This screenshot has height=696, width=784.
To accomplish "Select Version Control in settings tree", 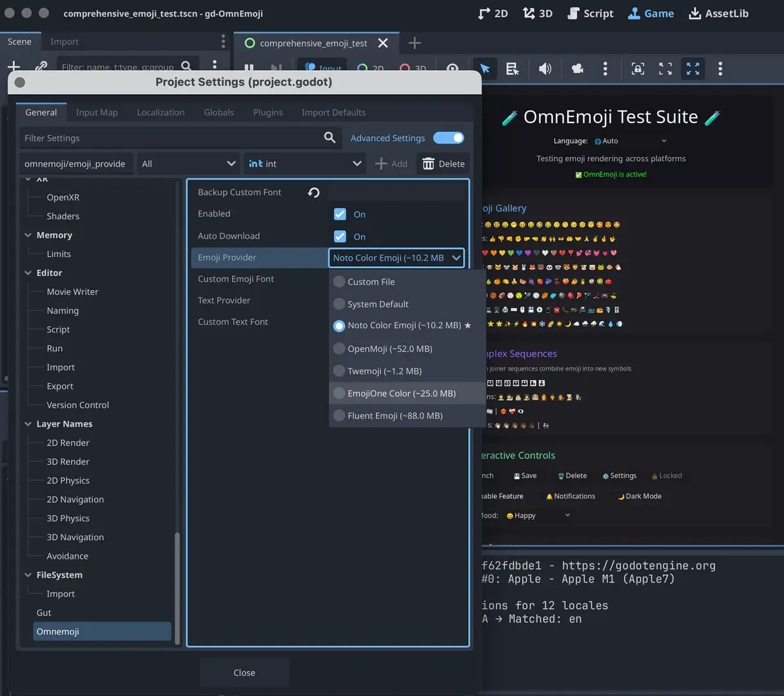I will [x=77, y=405].
